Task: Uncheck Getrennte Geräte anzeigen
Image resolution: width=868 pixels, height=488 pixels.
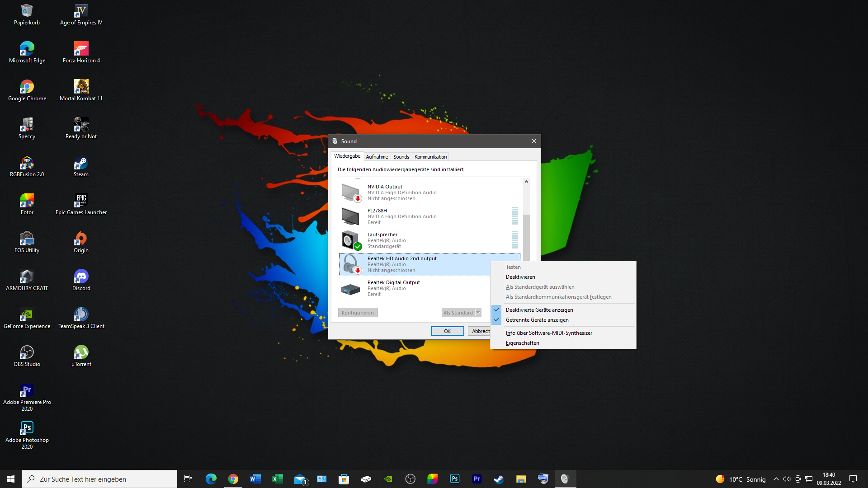Action: click(x=537, y=320)
